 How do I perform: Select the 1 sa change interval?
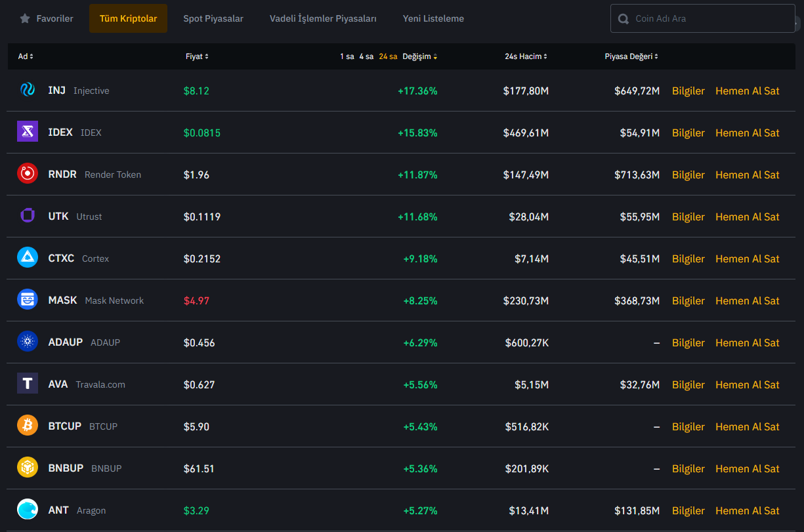click(x=347, y=56)
